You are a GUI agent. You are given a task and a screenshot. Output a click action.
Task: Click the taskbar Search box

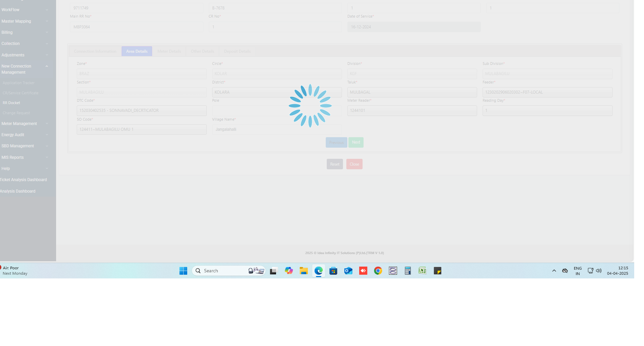click(228, 271)
